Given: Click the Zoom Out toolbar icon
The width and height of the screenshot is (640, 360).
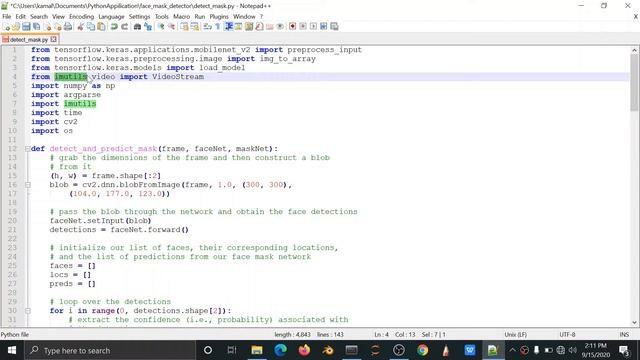Looking at the screenshot, I should pyautogui.click(x=171, y=27).
